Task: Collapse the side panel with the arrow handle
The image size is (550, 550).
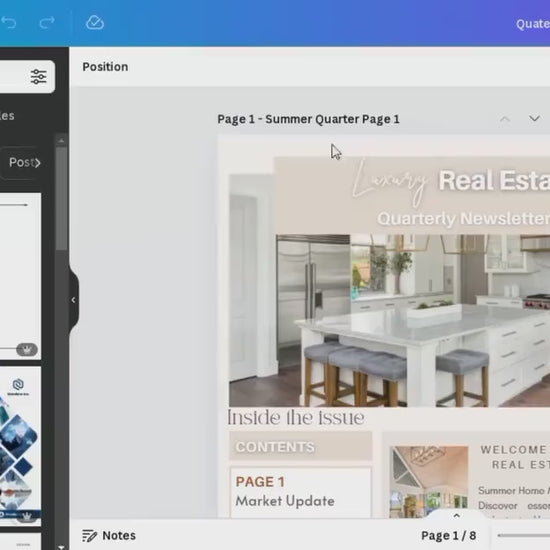Action: [x=73, y=300]
